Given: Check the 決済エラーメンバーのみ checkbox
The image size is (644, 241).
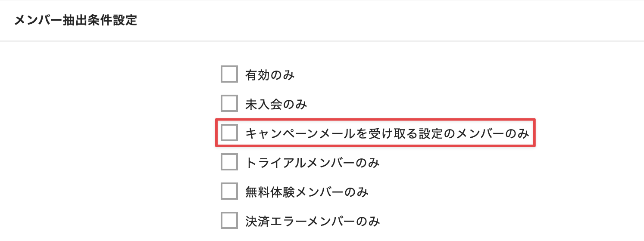Looking at the screenshot, I should click(x=229, y=221).
